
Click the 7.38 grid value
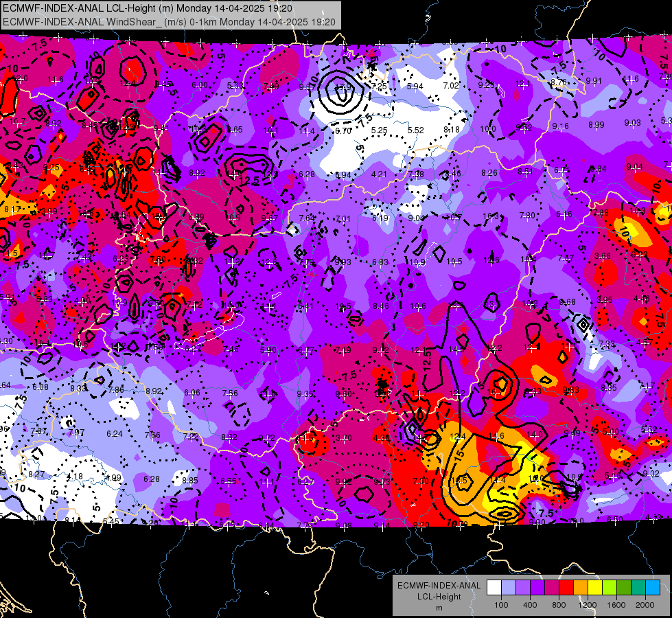pyautogui.click(x=416, y=174)
